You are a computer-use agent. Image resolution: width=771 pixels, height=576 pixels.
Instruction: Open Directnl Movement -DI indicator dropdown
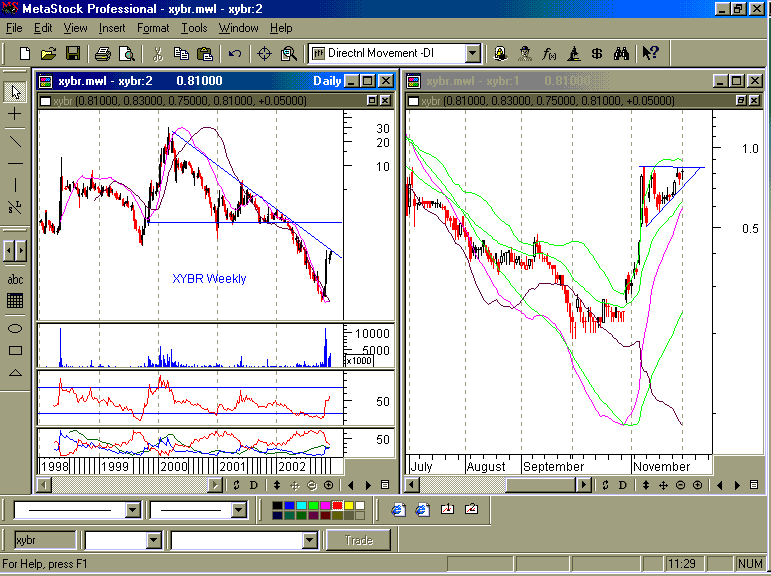click(473, 53)
